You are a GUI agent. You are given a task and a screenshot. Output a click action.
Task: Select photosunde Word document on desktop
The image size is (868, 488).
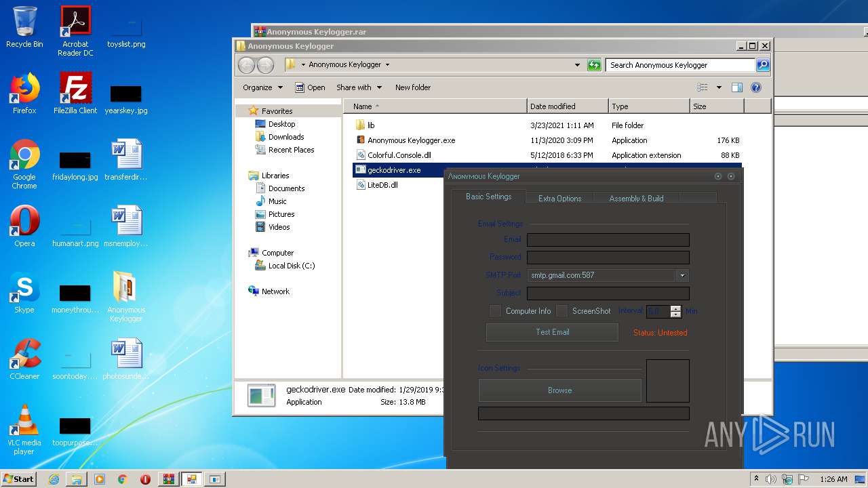126,359
